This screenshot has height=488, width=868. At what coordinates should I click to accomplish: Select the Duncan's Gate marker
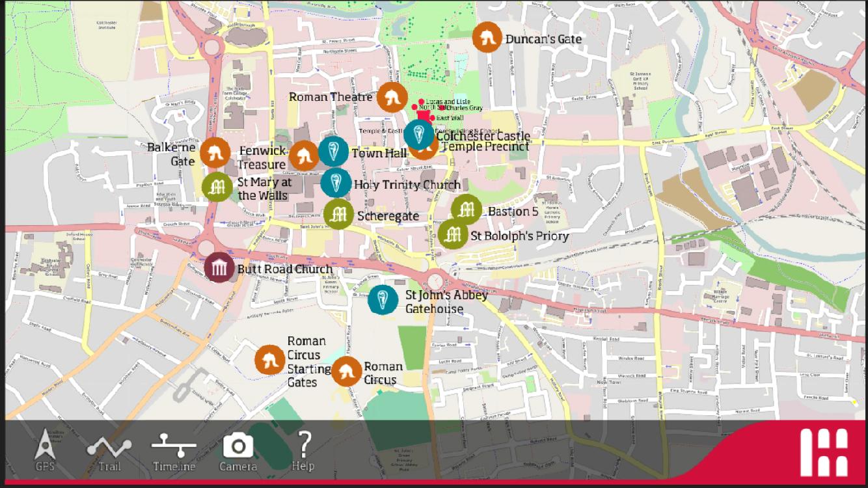[x=487, y=38]
